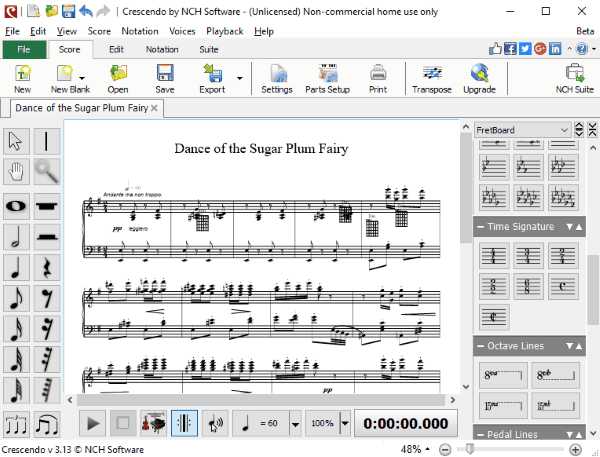Screen dimensions: 600x457
Task: Switch to the Edit ribbon tab
Action: point(116,49)
